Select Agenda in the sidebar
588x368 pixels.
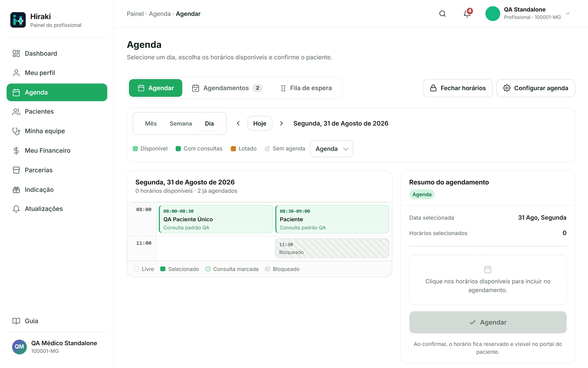pos(57,92)
